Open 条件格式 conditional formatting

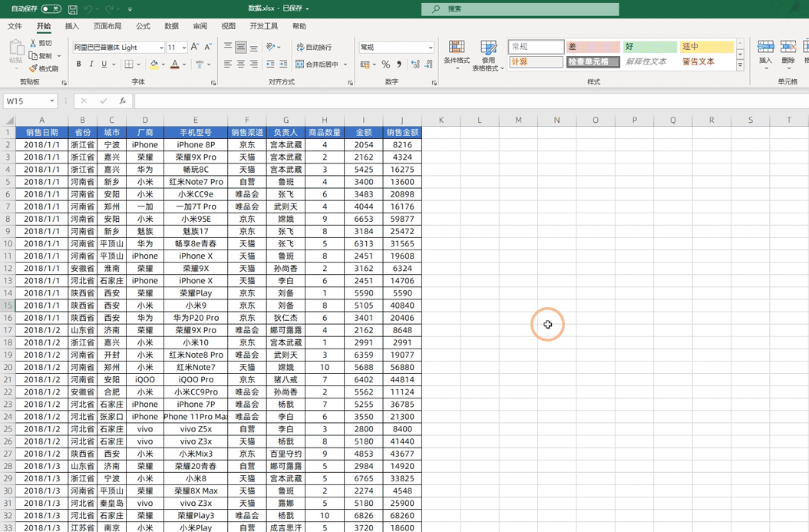point(457,56)
